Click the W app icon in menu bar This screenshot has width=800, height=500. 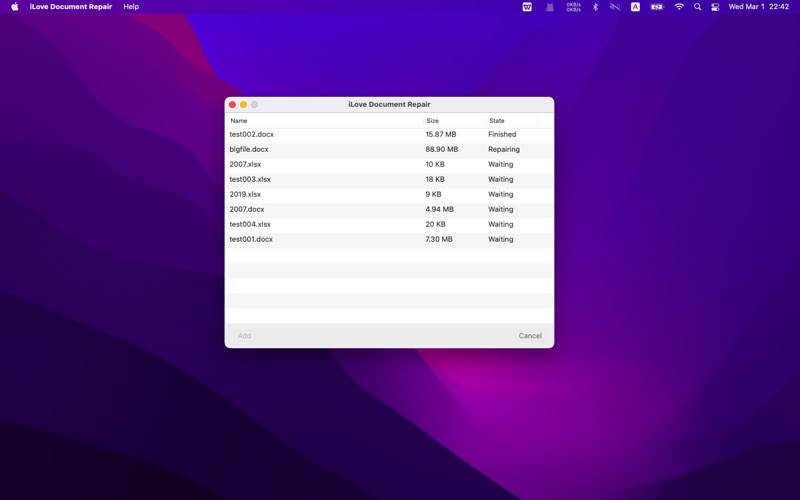click(527, 7)
